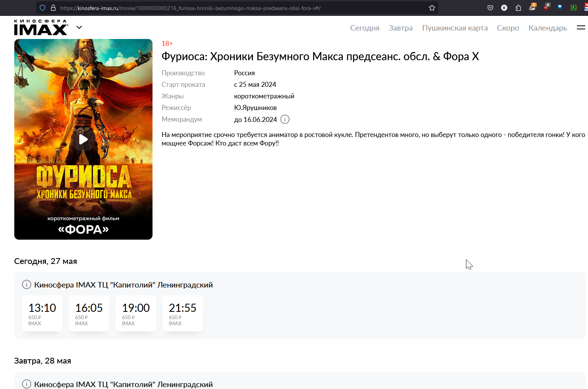Select the 19:00 IMAX showtime
Image resolution: width=588 pixels, height=389 pixels.
[x=136, y=313]
